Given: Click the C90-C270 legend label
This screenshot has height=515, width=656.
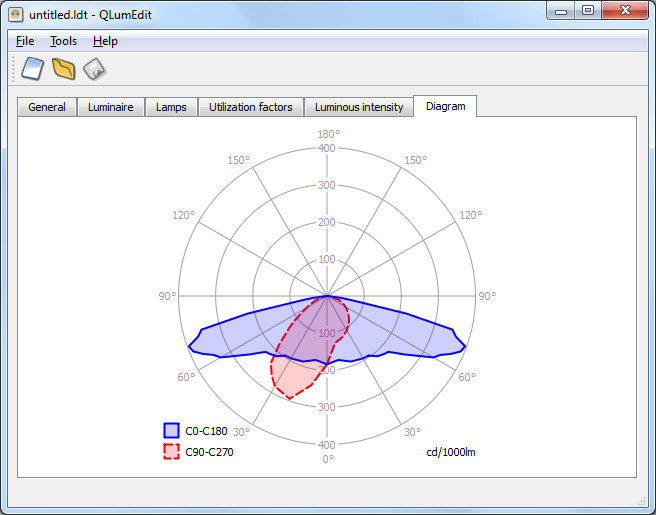Looking at the screenshot, I should pyautogui.click(x=209, y=452).
